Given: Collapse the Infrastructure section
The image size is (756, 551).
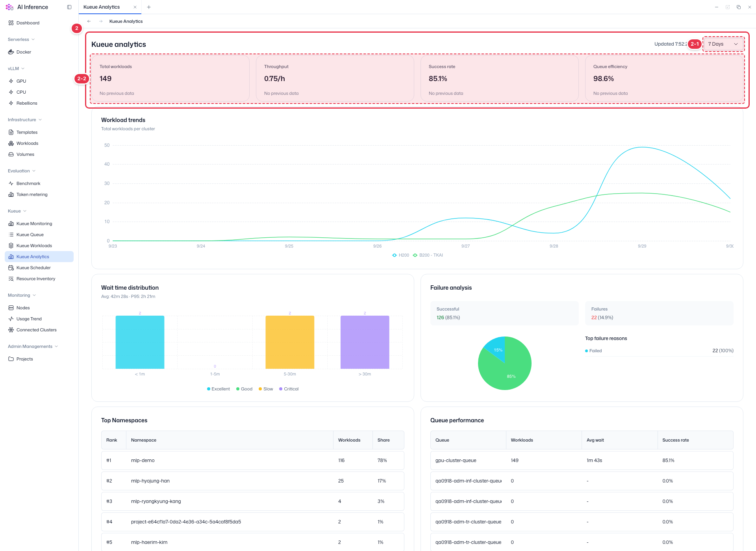Looking at the screenshot, I should click(x=25, y=120).
